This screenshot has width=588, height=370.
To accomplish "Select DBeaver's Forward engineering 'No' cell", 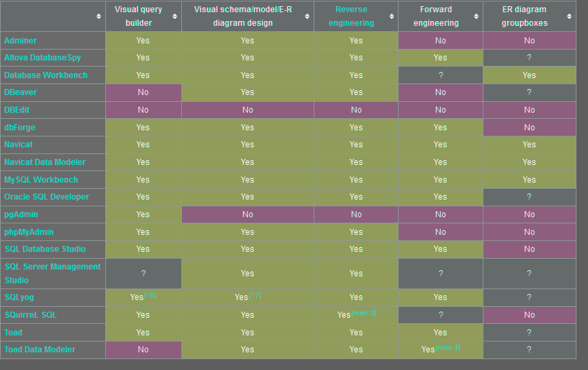I will [441, 92].
